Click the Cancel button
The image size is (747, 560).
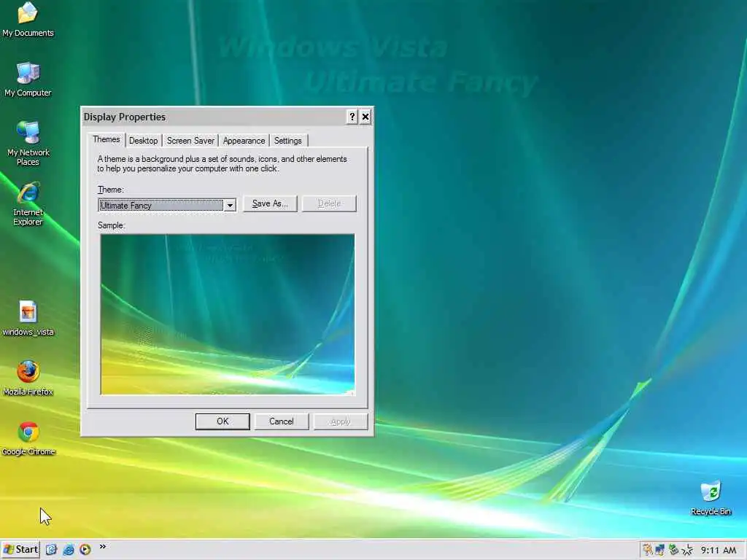point(282,421)
